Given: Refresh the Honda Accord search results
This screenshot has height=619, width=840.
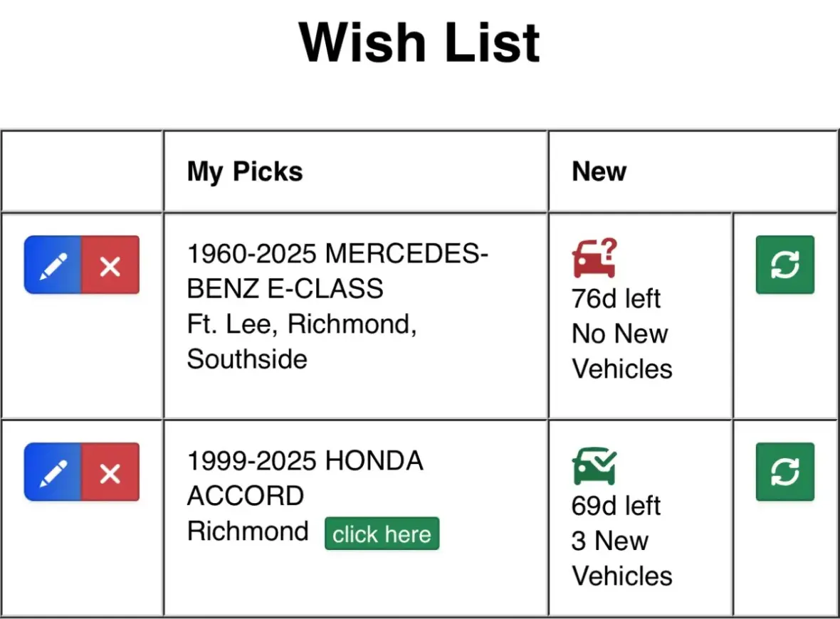Looking at the screenshot, I should tap(784, 472).
